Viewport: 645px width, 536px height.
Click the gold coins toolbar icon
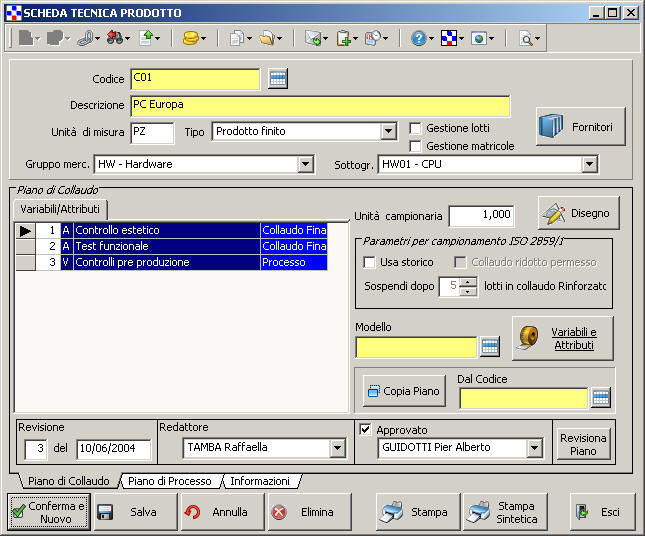tap(189, 38)
